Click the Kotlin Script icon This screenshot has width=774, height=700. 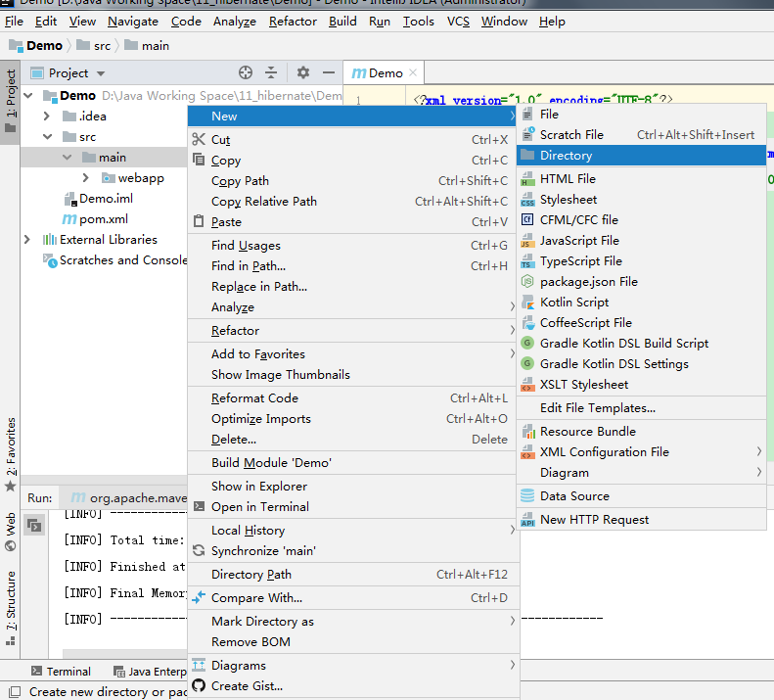pyautogui.click(x=527, y=302)
